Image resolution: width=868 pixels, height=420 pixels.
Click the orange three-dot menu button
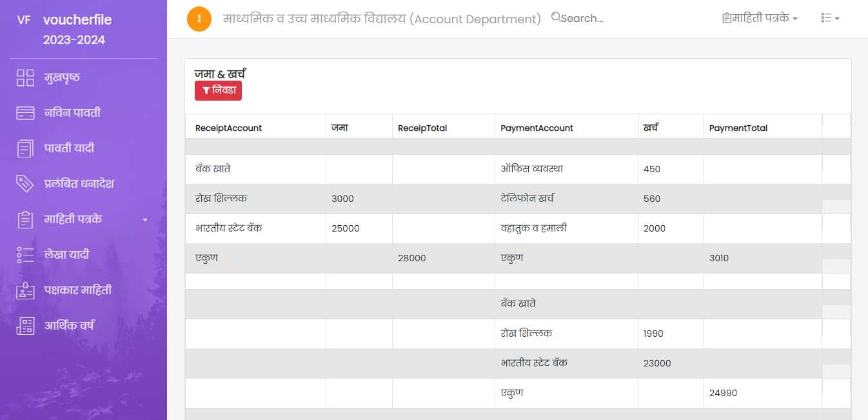point(199,19)
